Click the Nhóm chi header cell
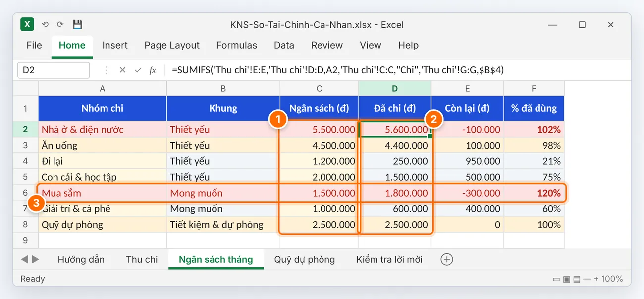Screen dimensions: 644x299 [x=103, y=108]
